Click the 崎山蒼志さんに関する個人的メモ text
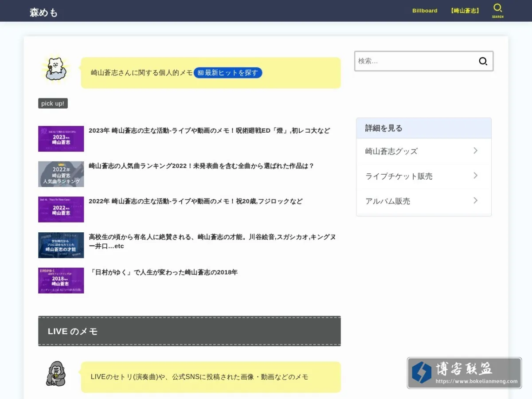Viewport: 532px width, 399px height. [142, 73]
